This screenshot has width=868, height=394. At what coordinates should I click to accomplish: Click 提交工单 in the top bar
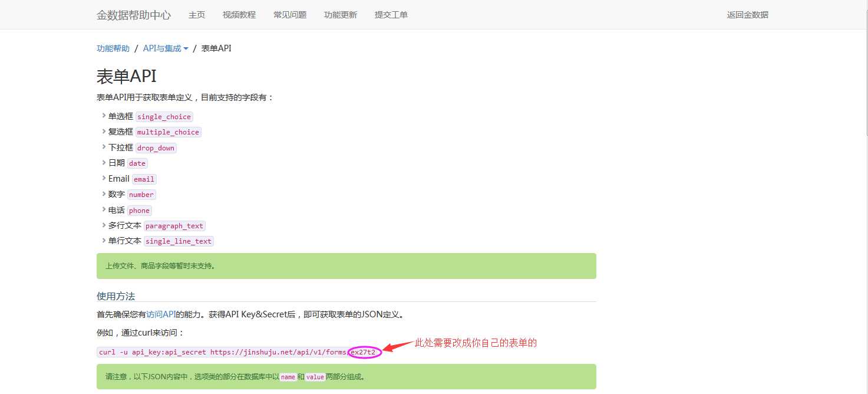coord(391,15)
